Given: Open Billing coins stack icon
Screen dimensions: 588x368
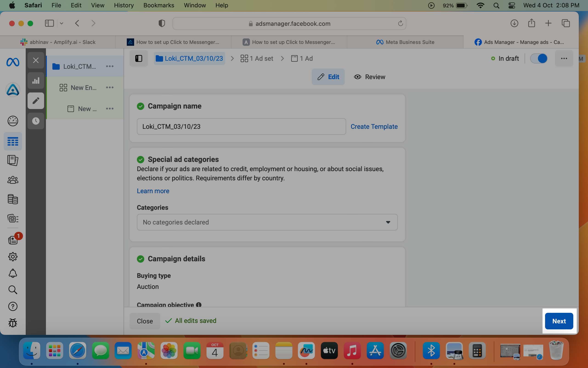Looking at the screenshot, I should 13,199.
